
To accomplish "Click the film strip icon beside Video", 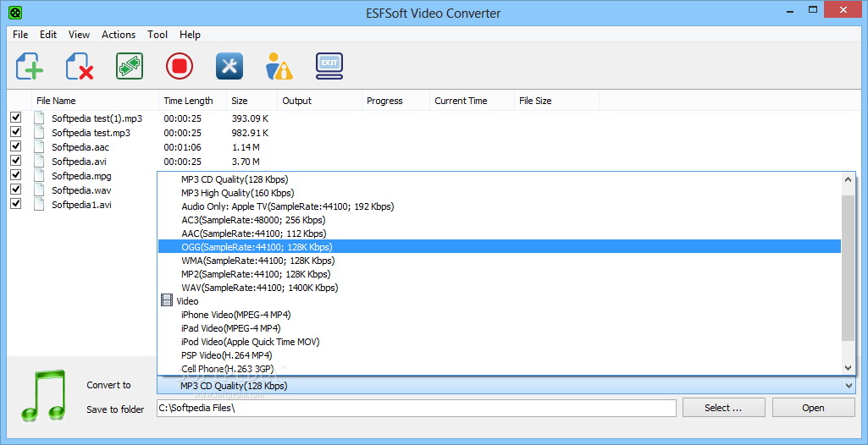I will tap(167, 300).
